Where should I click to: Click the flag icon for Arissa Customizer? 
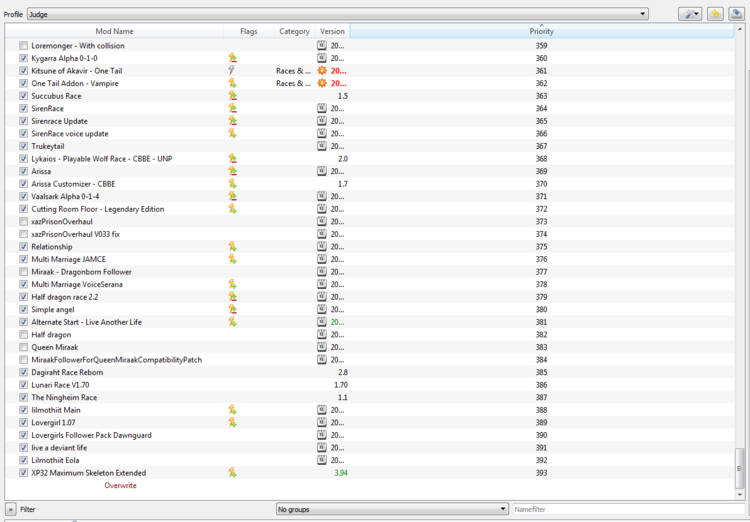(x=232, y=184)
